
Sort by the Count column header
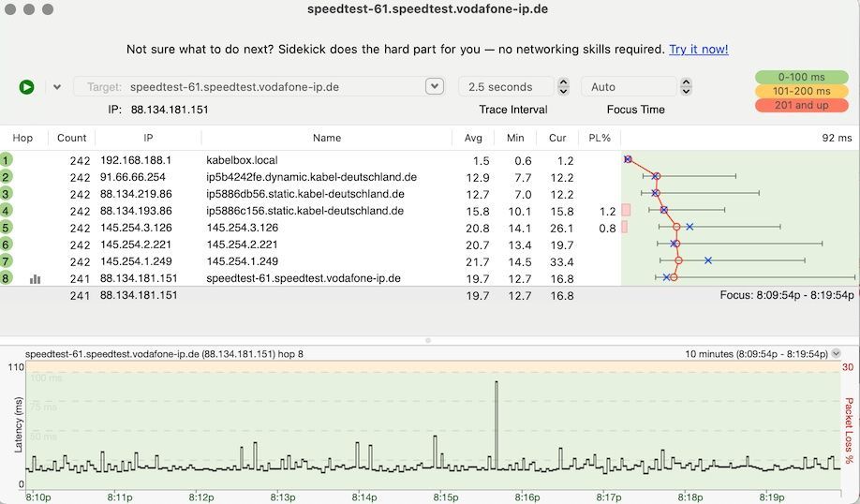tap(71, 138)
